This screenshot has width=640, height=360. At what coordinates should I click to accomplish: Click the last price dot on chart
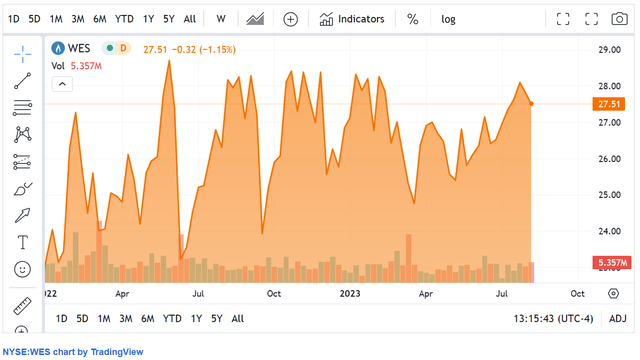[531, 104]
